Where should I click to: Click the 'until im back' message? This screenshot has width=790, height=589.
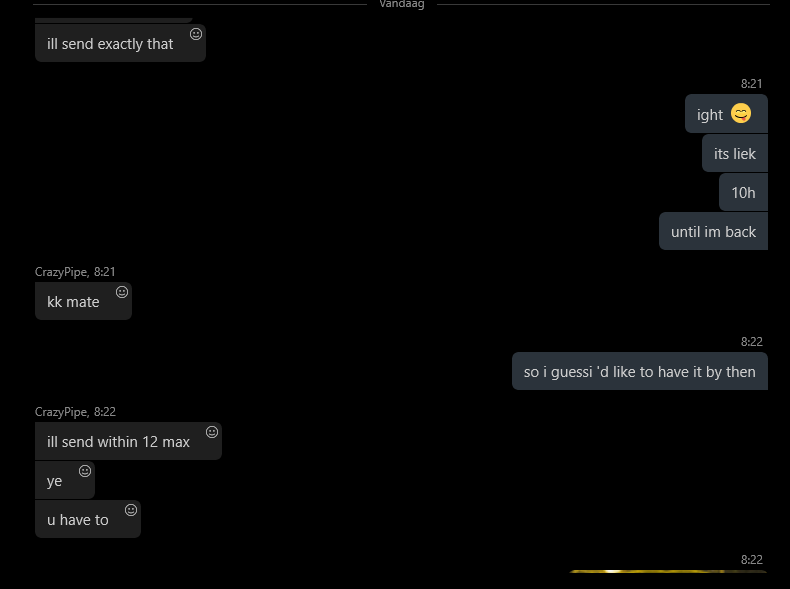pyautogui.click(x=713, y=231)
